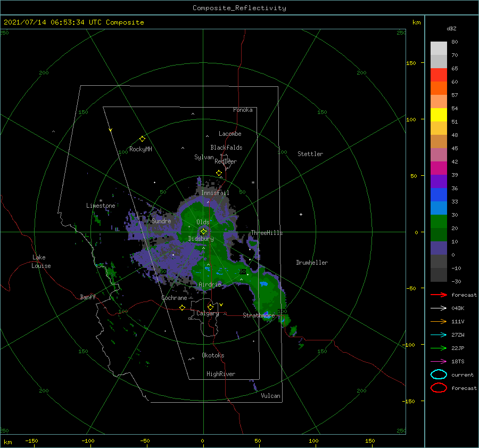
Task: Click the Olds label at radar center
Action: tap(203, 222)
